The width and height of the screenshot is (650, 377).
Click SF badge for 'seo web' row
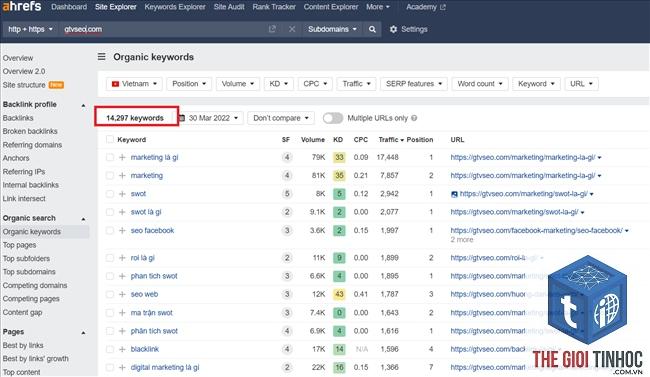286,294
